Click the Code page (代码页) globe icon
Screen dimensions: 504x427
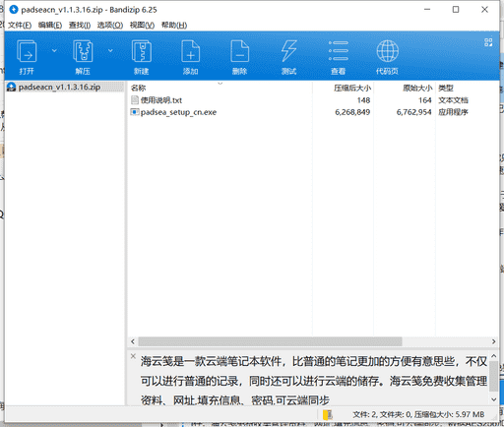(x=387, y=51)
